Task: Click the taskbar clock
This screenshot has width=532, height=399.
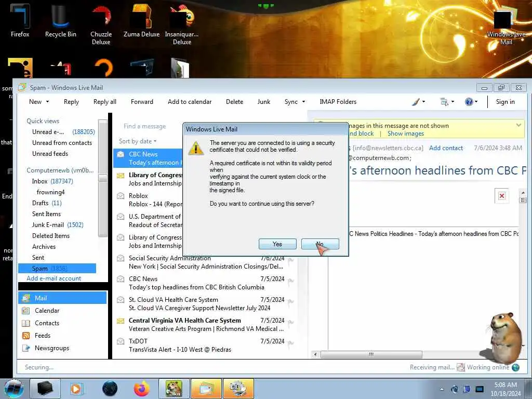Action: pyautogui.click(x=506, y=389)
